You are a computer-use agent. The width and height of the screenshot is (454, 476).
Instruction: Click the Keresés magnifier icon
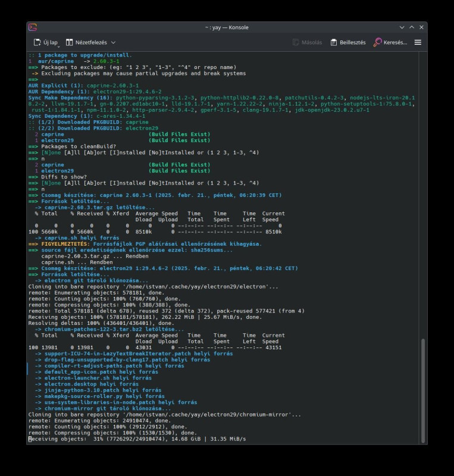tap(377, 42)
